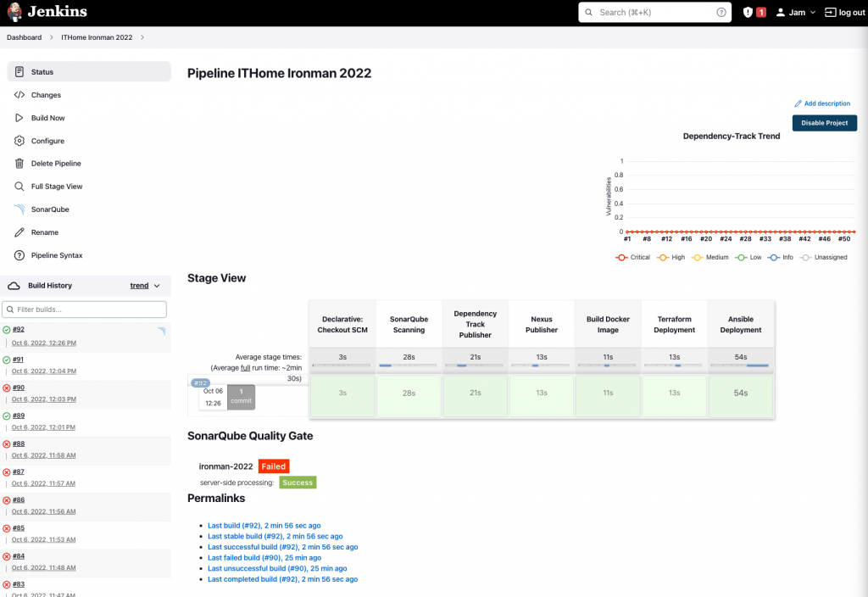Image resolution: width=868 pixels, height=597 pixels.
Task: Click the Full Stage View magnifier icon
Action: coord(19,187)
